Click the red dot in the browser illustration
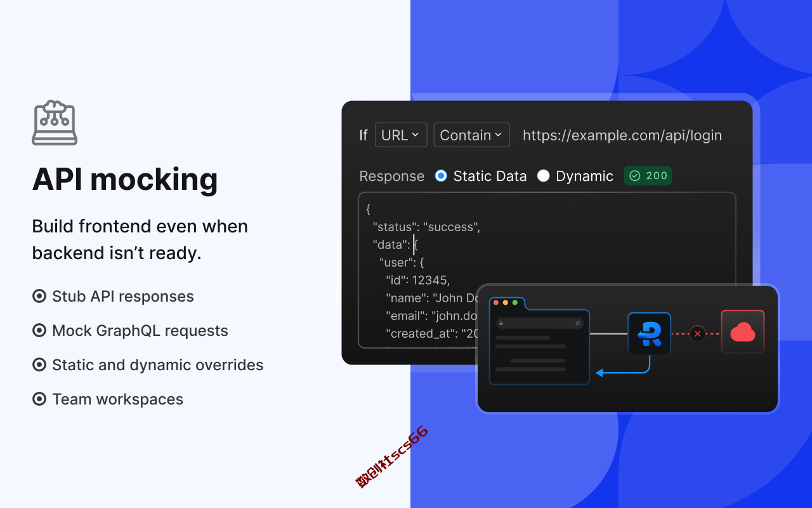 pos(496,302)
